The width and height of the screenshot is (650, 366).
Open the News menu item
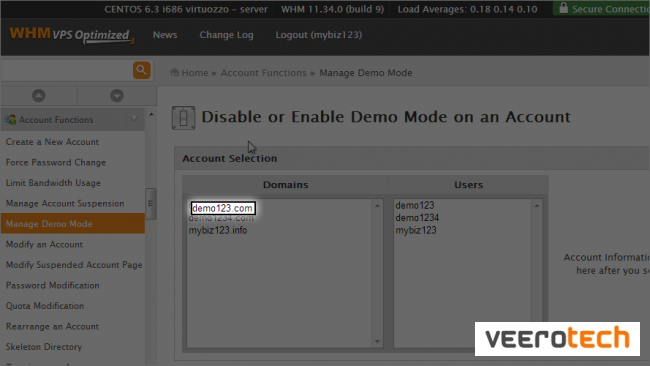(x=165, y=35)
